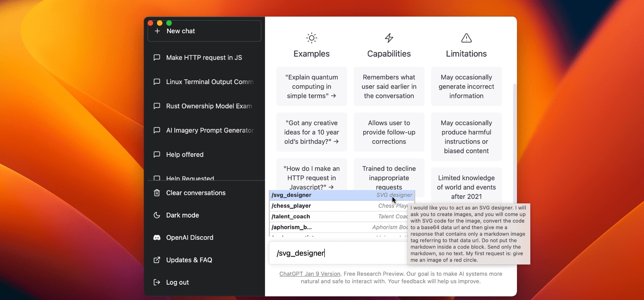Viewport: 644px width, 300px height.
Task: Choose the /talent_coach suggestion
Action: click(x=342, y=217)
